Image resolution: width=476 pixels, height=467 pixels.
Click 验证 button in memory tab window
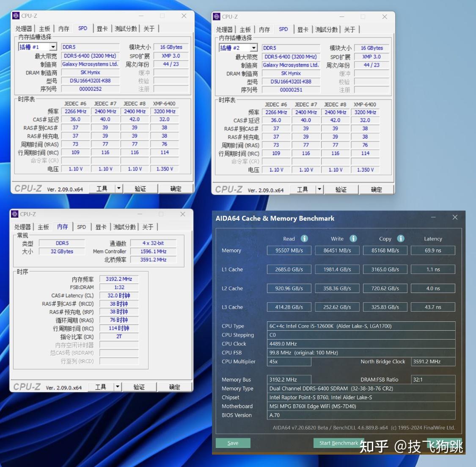coord(139,387)
